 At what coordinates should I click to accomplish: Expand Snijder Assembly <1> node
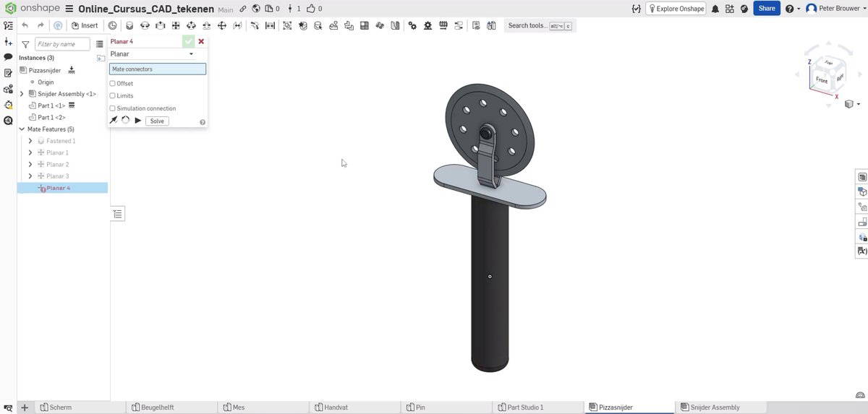[22, 94]
